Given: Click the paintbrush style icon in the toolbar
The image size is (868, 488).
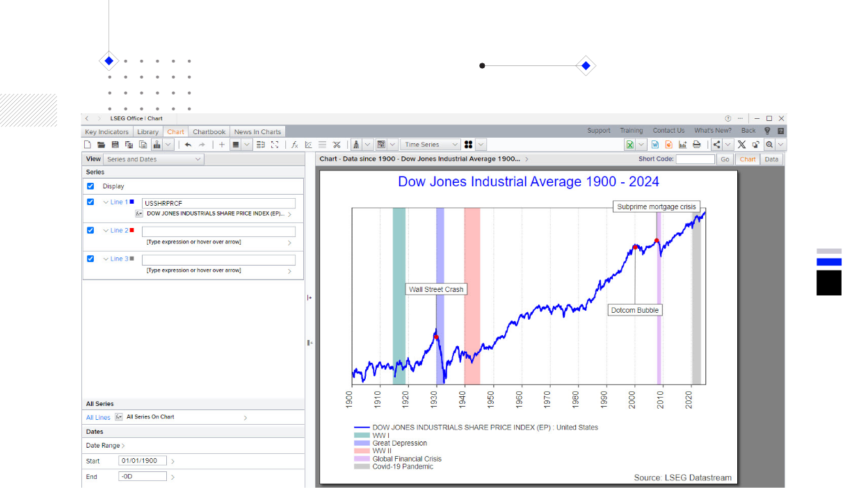Looking at the screenshot, I should [356, 145].
